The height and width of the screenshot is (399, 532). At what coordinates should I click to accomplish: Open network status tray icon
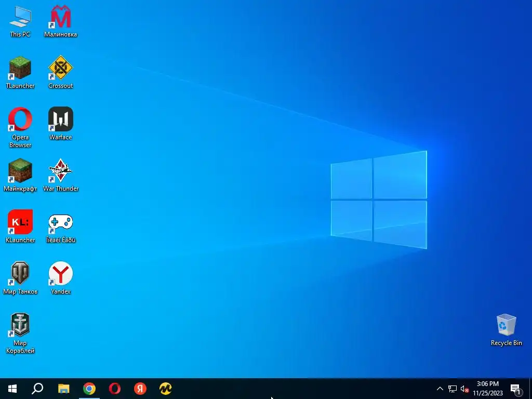[453, 389]
